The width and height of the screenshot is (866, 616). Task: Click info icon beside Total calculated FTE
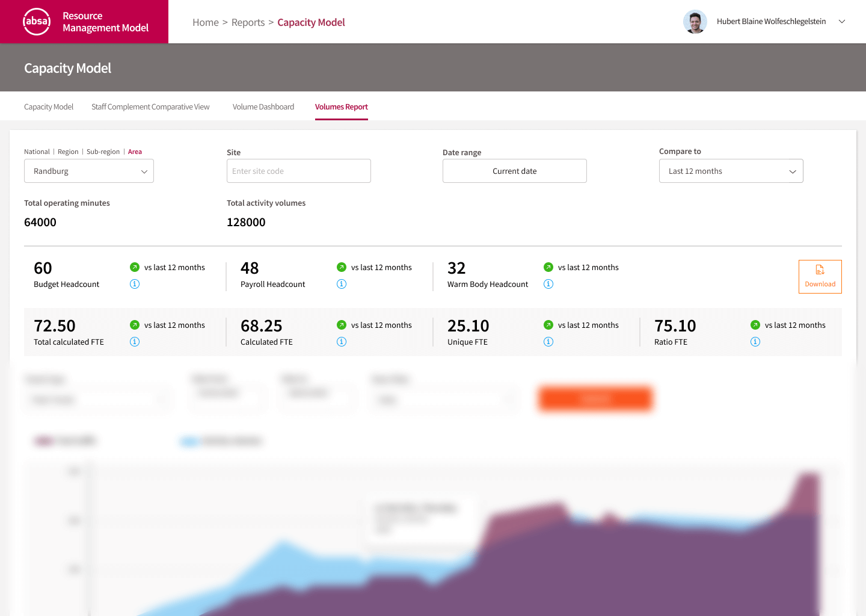point(135,342)
